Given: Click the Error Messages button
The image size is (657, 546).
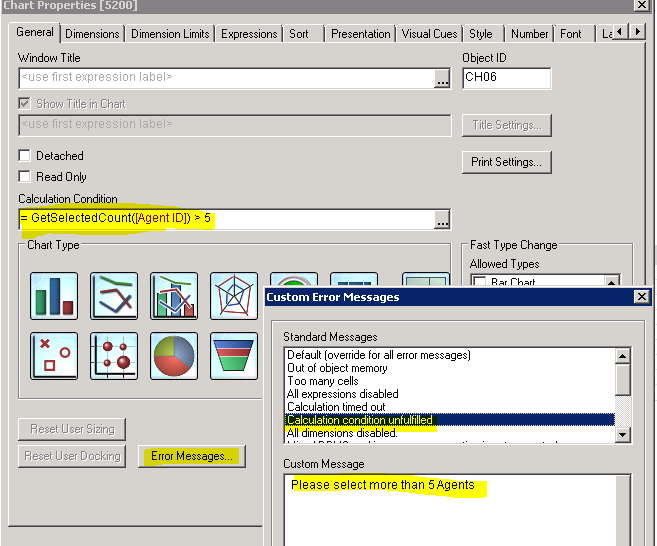Looking at the screenshot, I should (x=192, y=456).
